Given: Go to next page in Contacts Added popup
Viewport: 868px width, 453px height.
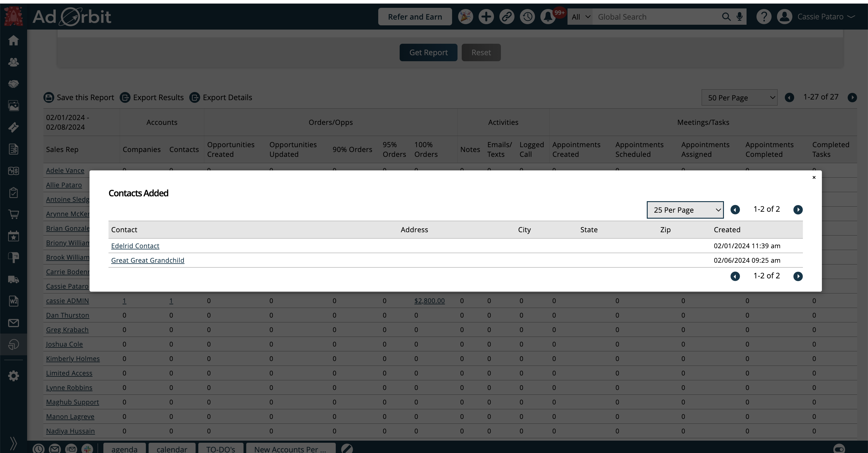Looking at the screenshot, I should [797, 210].
